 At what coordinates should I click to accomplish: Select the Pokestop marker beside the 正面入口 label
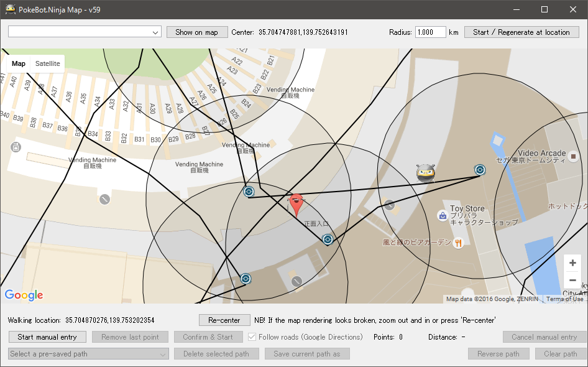tap(328, 239)
